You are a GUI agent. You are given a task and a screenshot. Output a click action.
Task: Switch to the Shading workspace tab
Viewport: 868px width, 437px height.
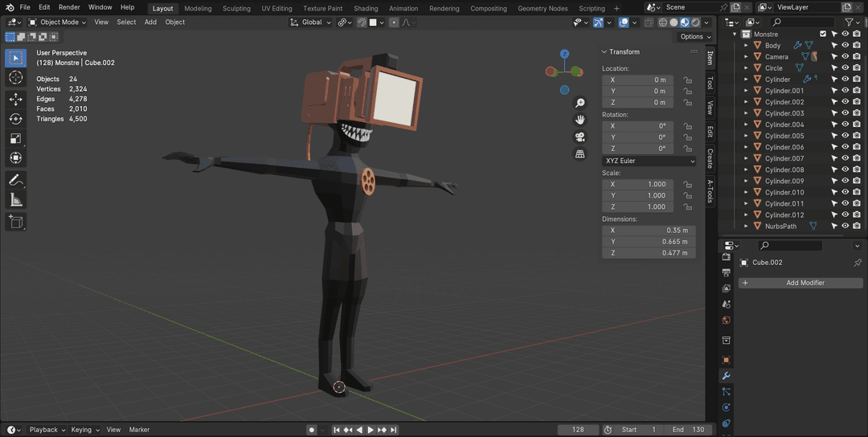click(x=366, y=8)
